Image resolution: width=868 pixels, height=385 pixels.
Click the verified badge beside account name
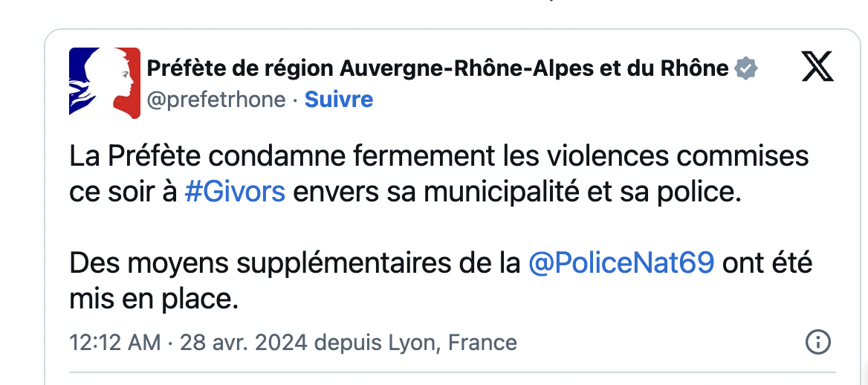[x=745, y=68]
